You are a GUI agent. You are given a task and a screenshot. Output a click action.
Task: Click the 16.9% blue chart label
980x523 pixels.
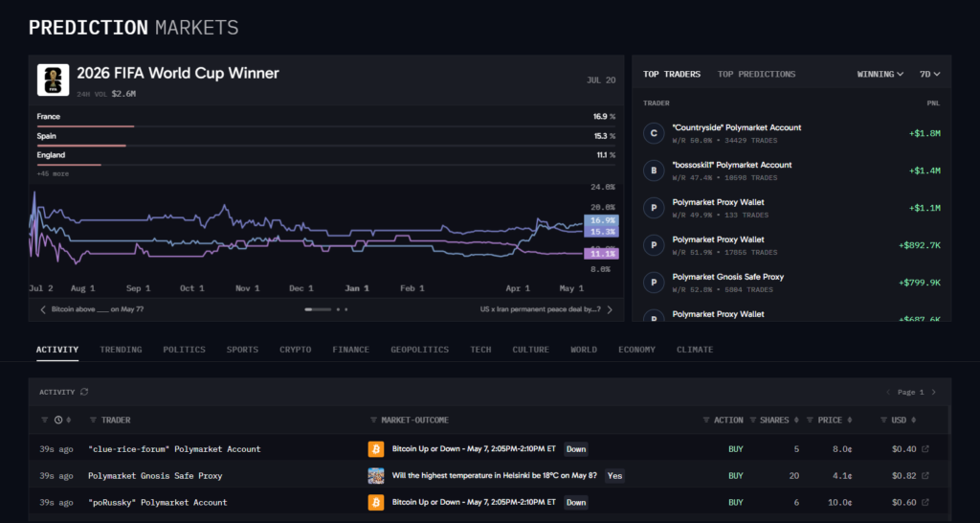603,220
